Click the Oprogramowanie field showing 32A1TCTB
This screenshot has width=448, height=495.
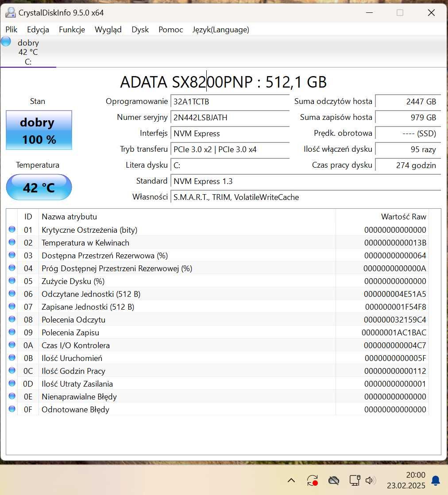[230, 102]
